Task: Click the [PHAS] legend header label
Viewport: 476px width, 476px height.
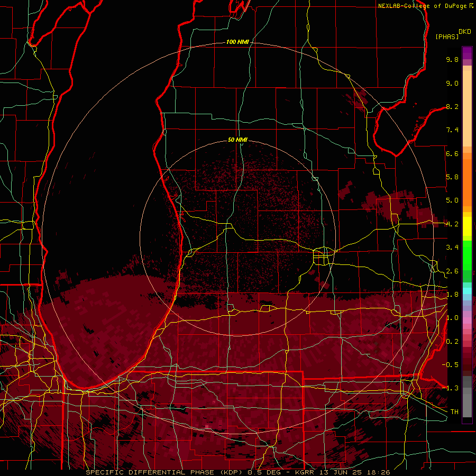Action: pyautogui.click(x=447, y=37)
